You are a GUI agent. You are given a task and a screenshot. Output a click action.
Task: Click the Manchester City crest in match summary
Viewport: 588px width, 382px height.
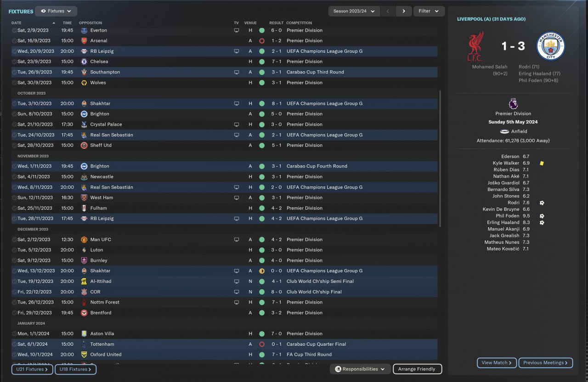pos(550,46)
